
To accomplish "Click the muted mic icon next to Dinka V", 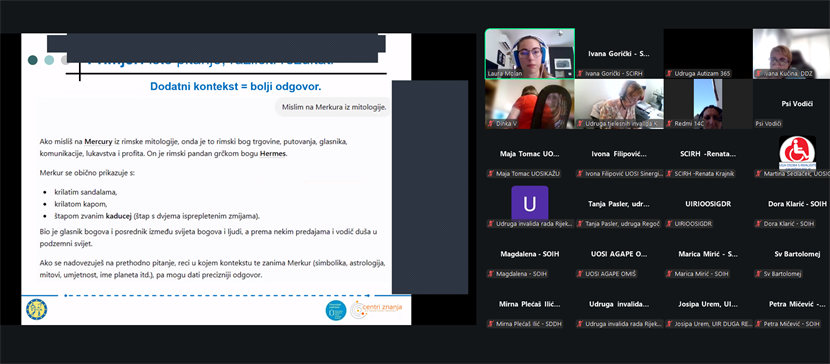I will point(492,124).
